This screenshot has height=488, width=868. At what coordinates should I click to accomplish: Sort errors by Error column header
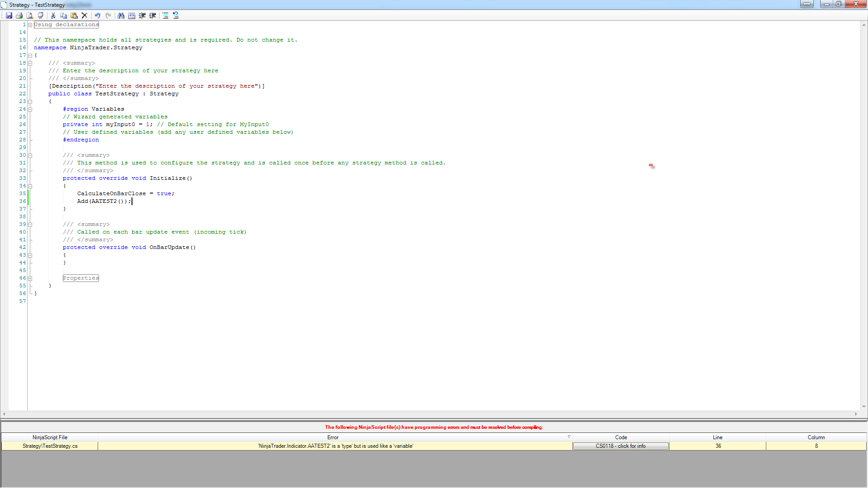[333, 437]
